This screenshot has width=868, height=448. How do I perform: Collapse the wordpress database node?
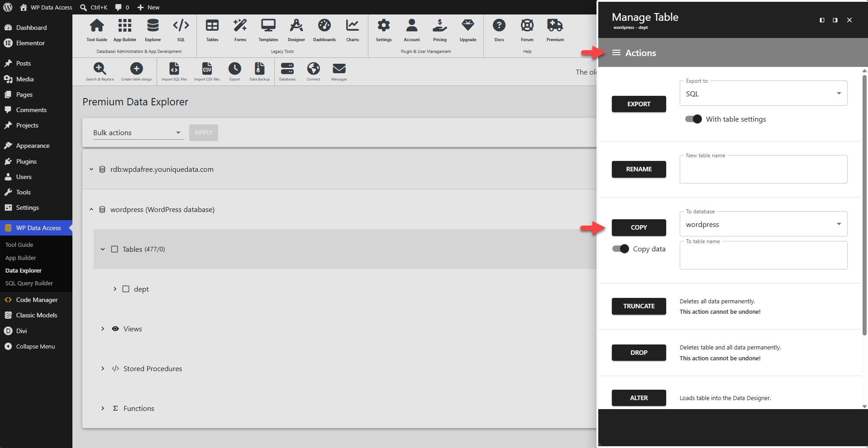click(x=91, y=210)
